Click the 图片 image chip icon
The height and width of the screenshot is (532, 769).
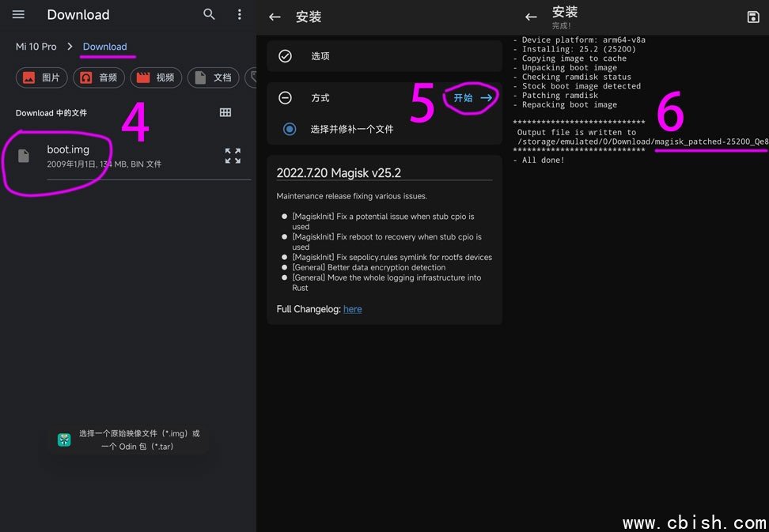[29, 77]
